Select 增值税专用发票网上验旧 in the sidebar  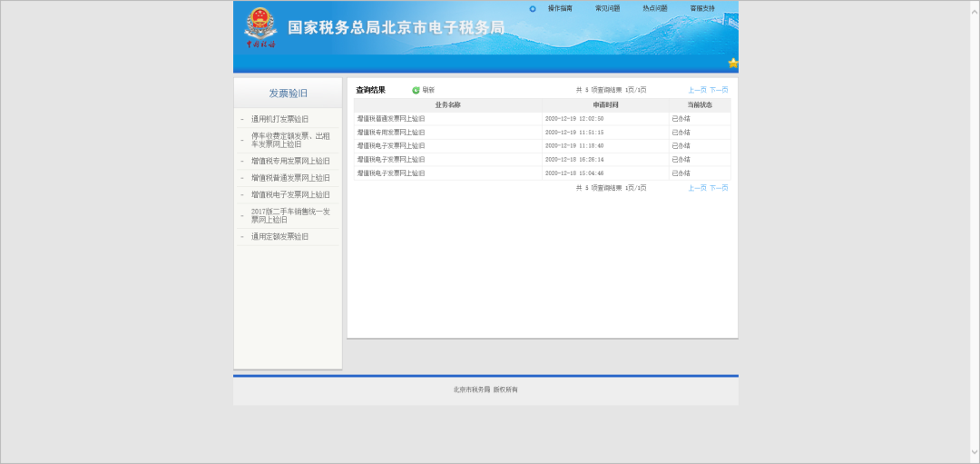tap(290, 161)
